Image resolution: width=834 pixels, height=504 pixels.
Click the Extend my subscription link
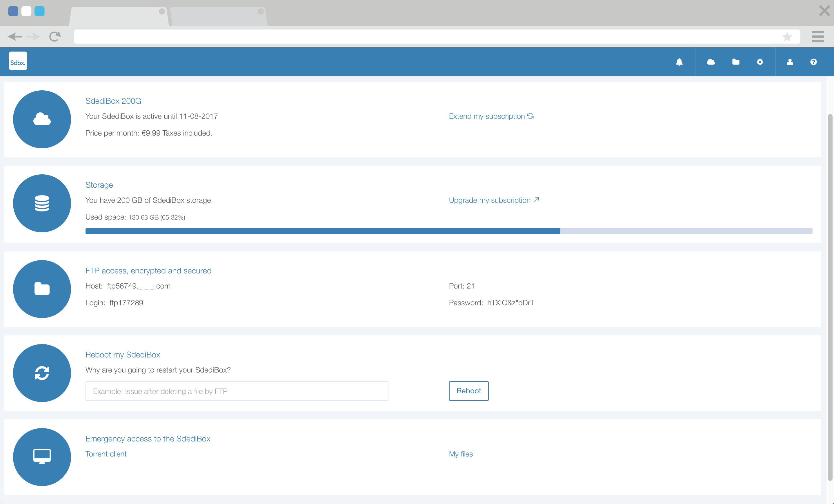click(487, 116)
